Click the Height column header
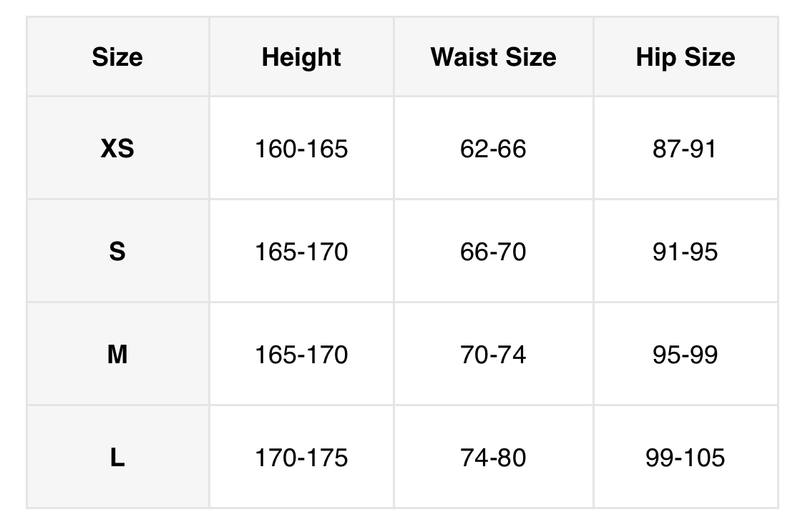This screenshot has height=532, width=805. [301, 57]
